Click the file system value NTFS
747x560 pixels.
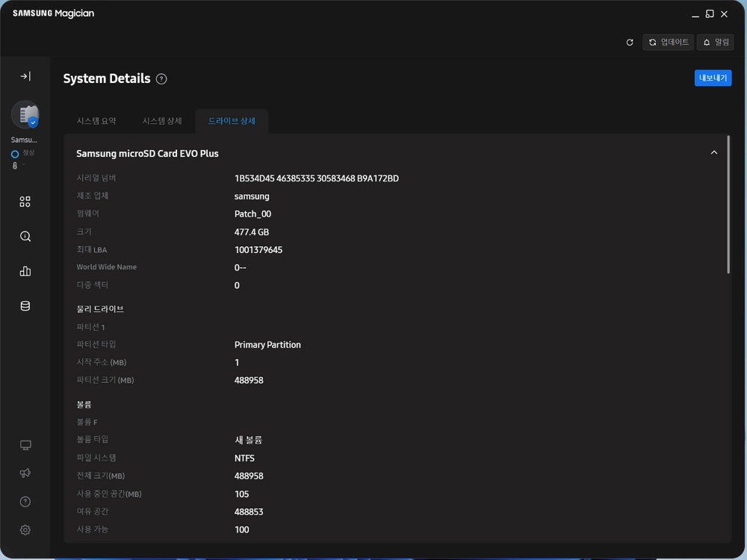pos(244,458)
